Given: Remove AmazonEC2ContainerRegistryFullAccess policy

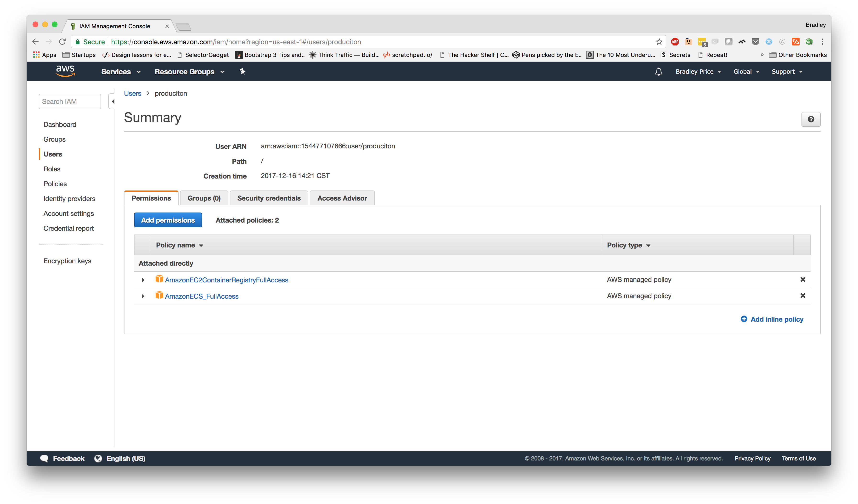Looking at the screenshot, I should tap(802, 280).
